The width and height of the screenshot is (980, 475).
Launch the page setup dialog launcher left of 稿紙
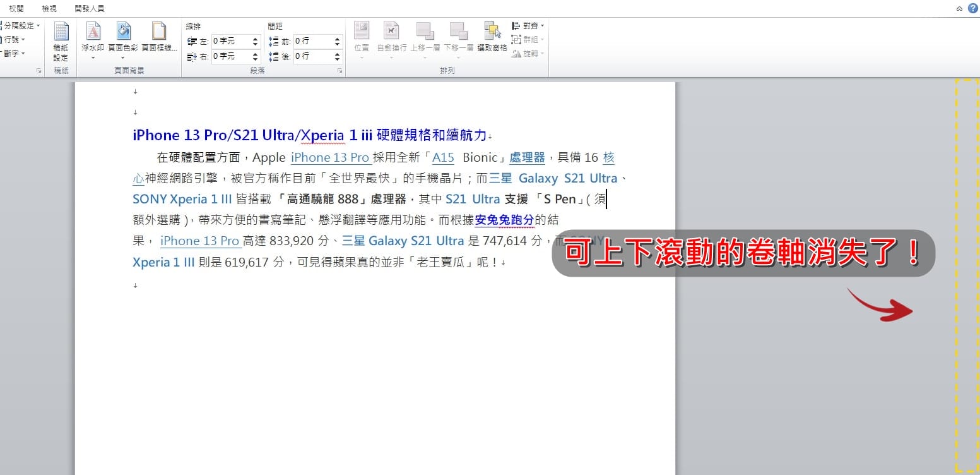click(39, 71)
